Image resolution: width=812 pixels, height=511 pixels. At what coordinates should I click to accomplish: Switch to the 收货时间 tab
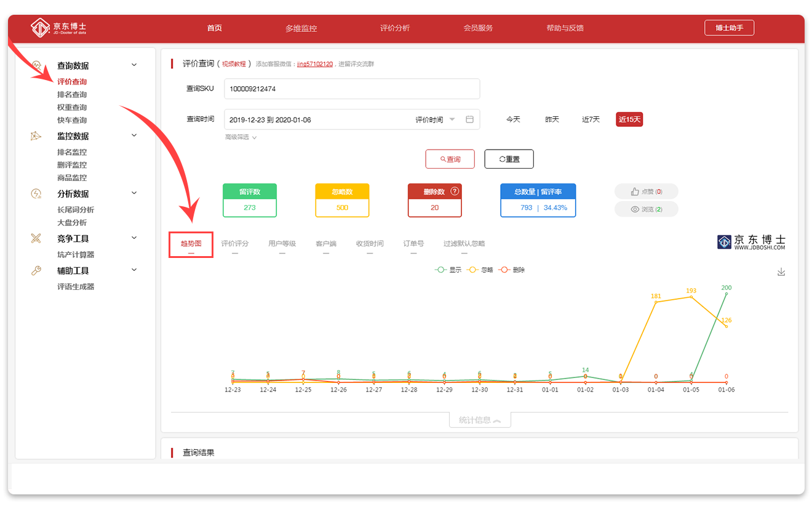370,244
